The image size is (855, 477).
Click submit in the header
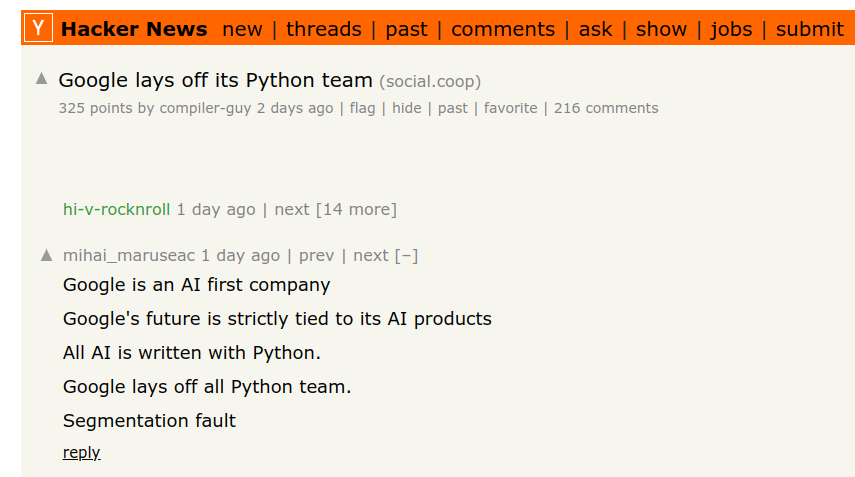coord(810,29)
